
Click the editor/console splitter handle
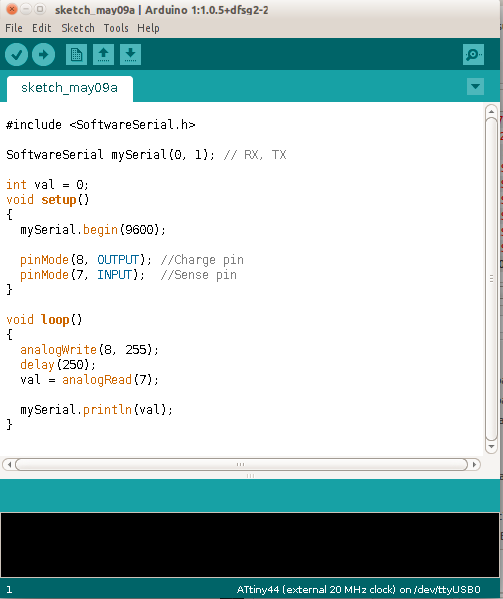pyautogui.click(x=250, y=476)
